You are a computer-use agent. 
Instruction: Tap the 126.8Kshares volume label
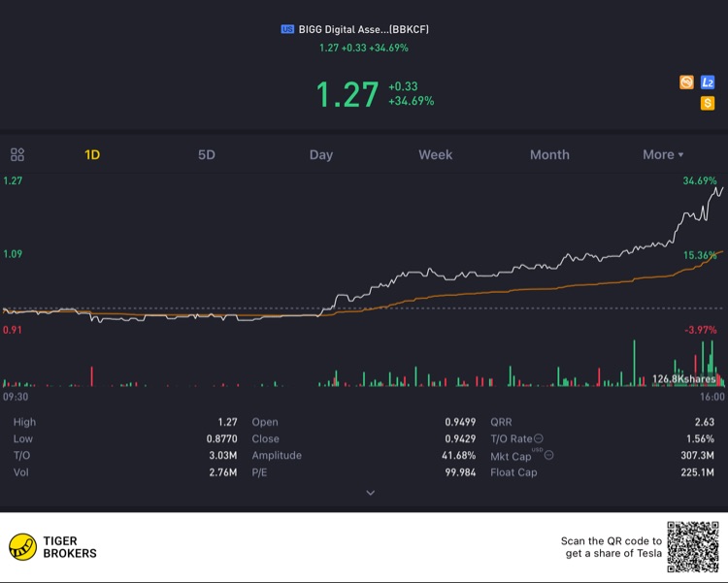tap(683, 378)
